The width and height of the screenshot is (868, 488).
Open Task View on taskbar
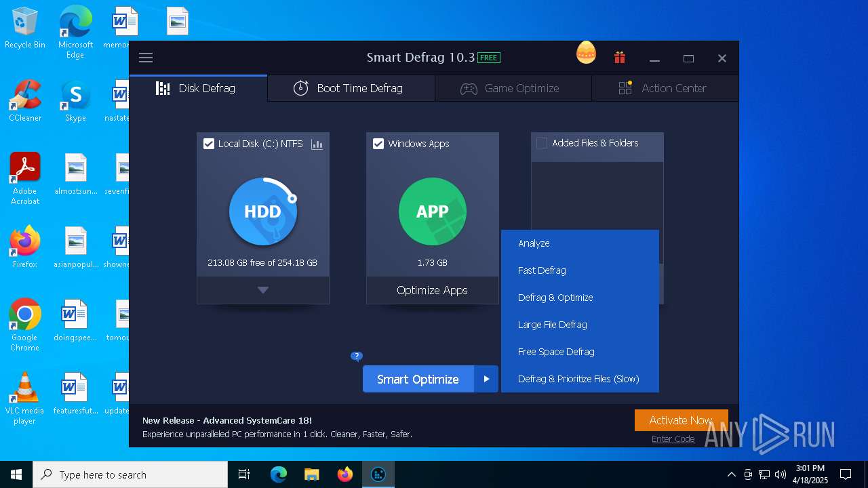[x=244, y=474]
